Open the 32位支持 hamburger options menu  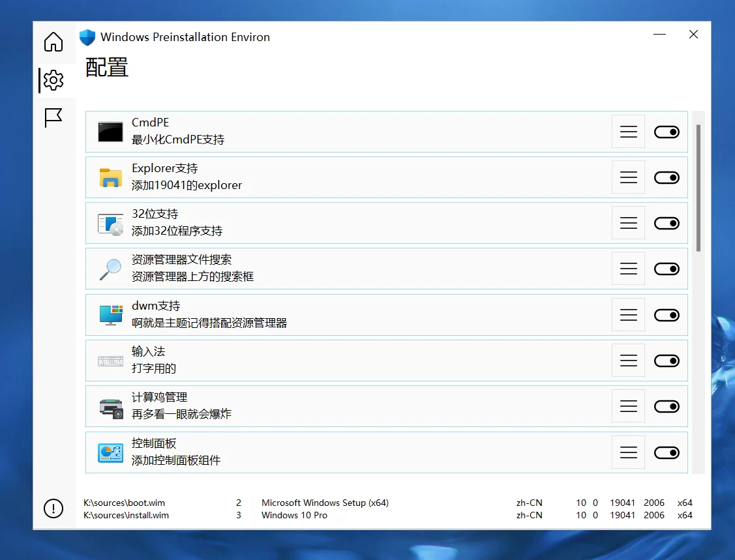(x=628, y=223)
